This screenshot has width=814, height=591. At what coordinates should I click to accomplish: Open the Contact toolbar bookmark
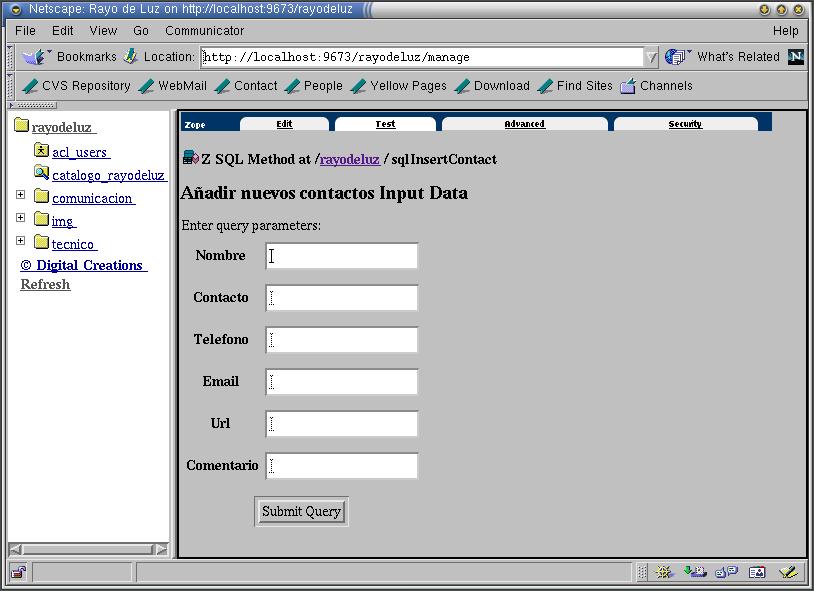[x=246, y=86]
